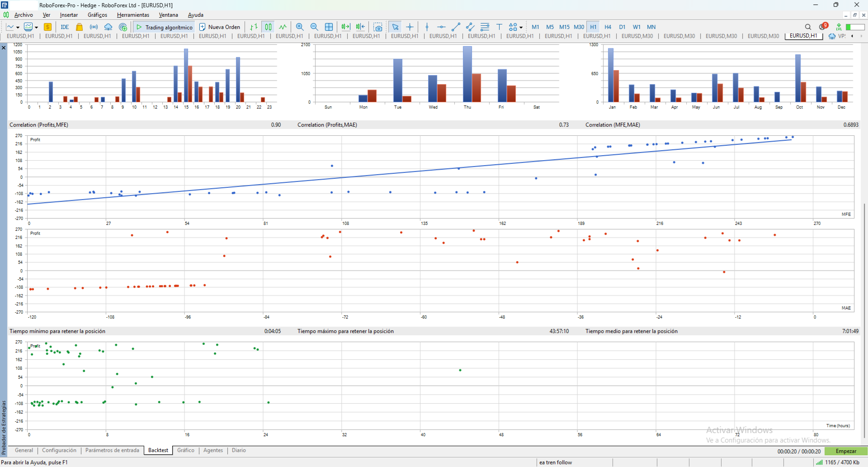Switch to the General tab

24,450
